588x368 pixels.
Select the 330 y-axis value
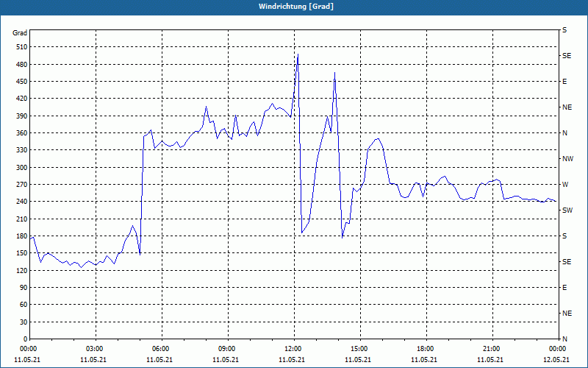[x=21, y=150]
